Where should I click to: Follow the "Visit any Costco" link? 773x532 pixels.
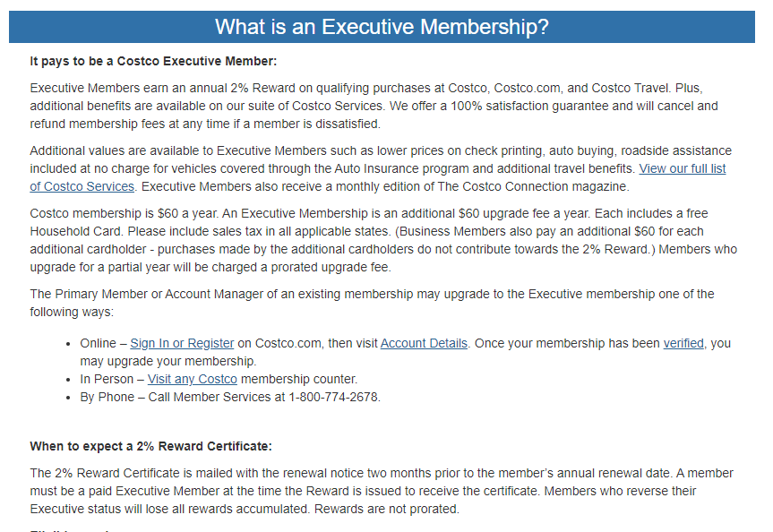(x=193, y=379)
